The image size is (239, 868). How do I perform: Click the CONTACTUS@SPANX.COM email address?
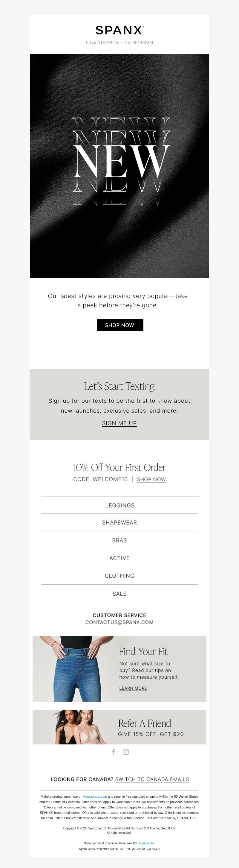tap(119, 622)
